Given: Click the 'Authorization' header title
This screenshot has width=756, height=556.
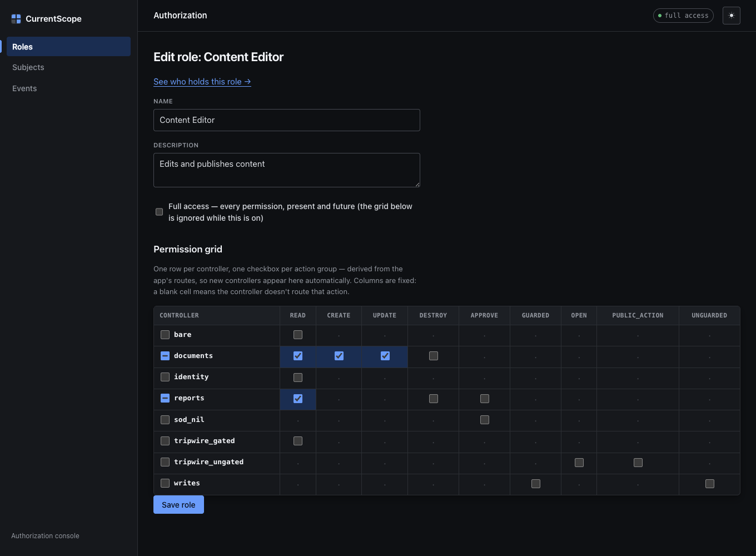Looking at the screenshot, I should pos(180,16).
